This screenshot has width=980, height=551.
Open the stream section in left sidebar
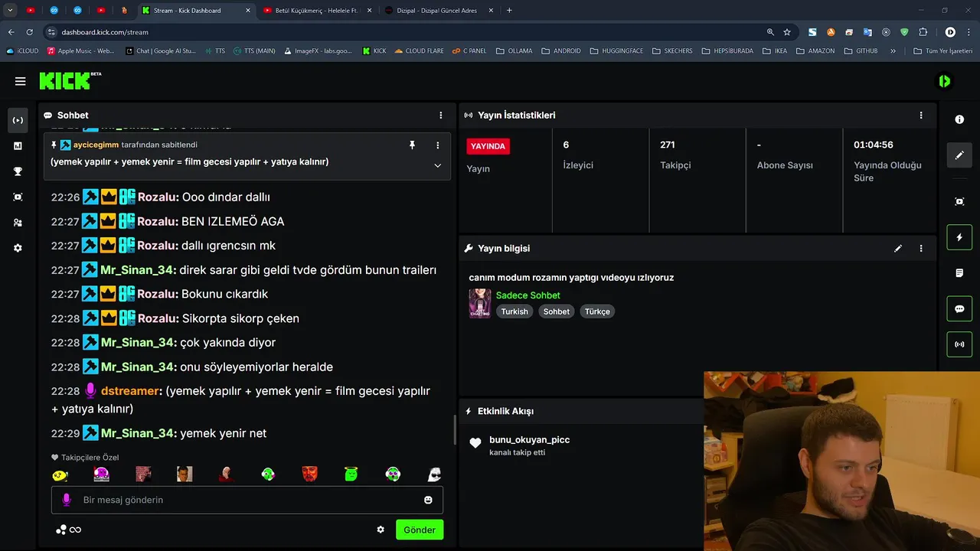(x=18, y=120)
